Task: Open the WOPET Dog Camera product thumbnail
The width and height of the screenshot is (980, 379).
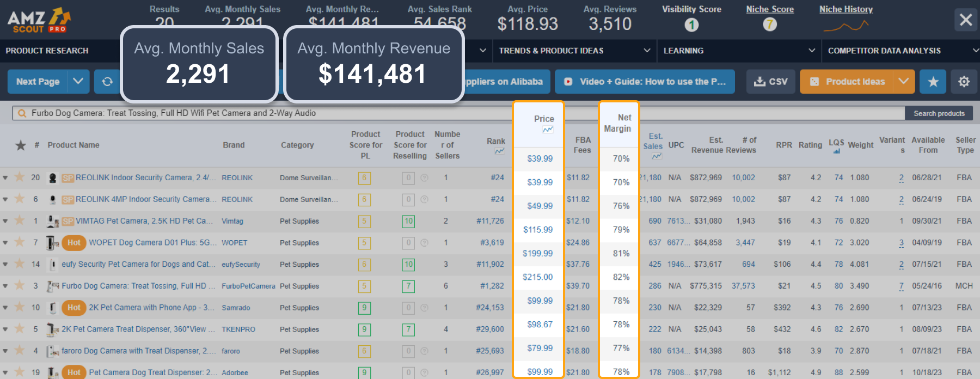Action: (x=53, y=242)
